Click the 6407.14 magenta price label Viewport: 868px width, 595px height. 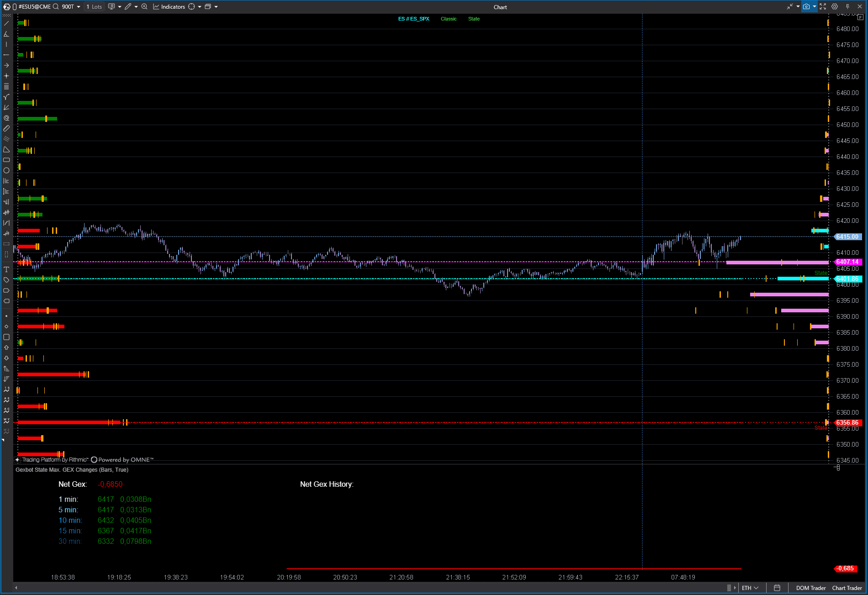coord(848,262)
